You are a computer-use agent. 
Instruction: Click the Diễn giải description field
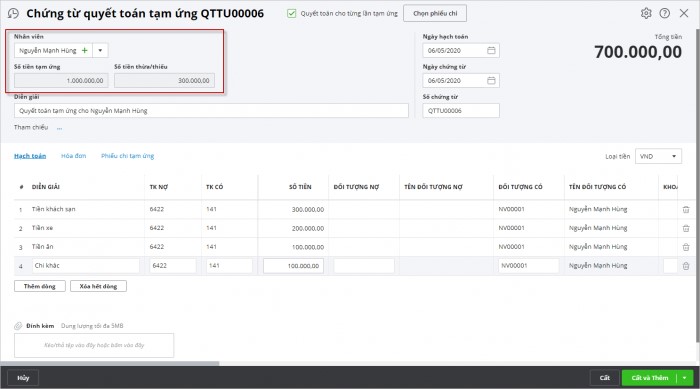coord(211,111)
